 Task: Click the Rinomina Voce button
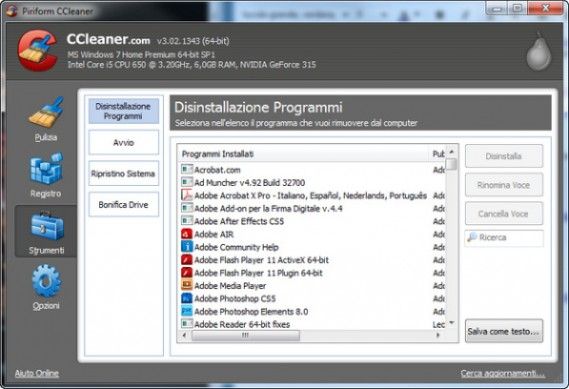point(504,185)
